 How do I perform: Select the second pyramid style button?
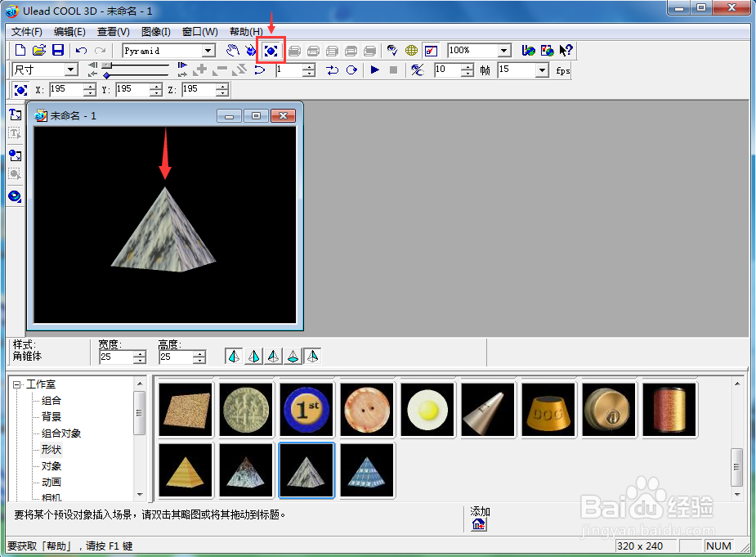(x=253, y=357)
